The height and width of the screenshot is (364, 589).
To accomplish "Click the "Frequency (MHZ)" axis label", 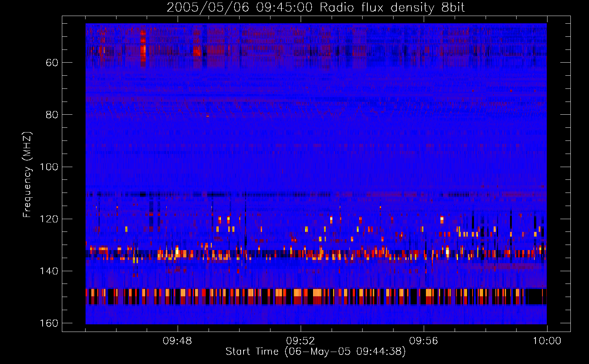I will (27, 174).
